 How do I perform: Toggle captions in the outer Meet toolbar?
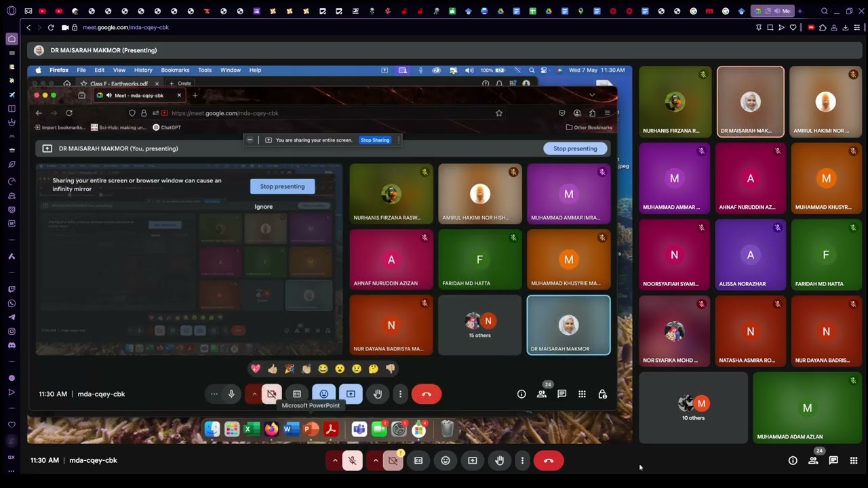pos(418,461)
